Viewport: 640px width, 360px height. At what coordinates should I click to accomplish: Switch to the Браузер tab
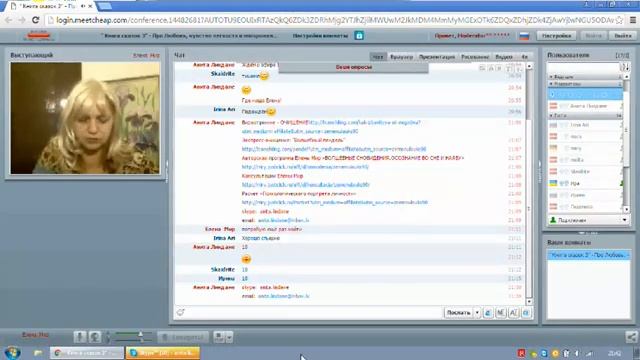pyautogui.click(x=401, y=57)
